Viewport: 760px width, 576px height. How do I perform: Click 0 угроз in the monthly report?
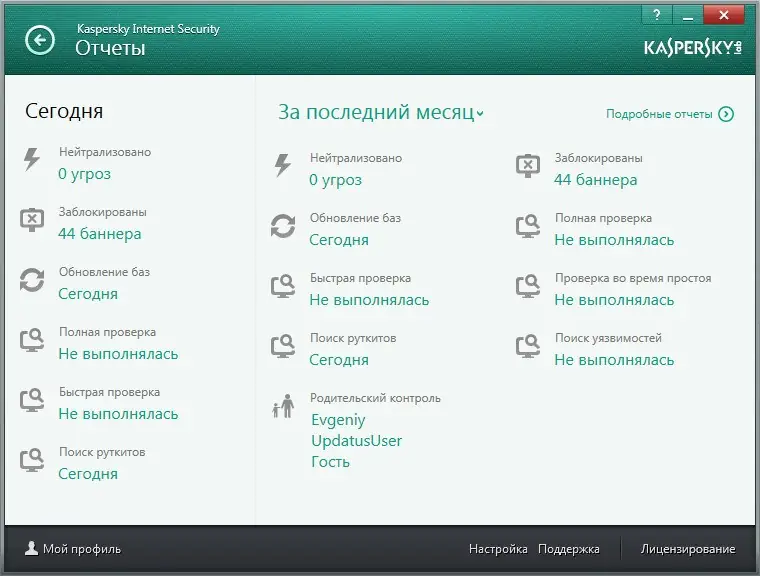point(335,180)
